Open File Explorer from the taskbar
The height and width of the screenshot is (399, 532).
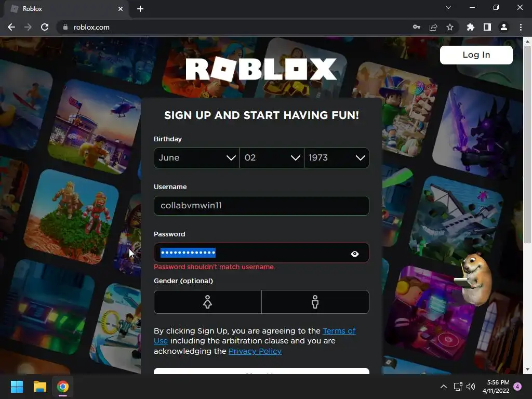[39, 387]
